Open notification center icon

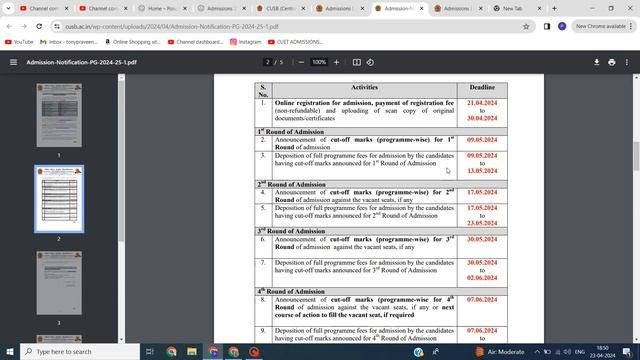627,351
